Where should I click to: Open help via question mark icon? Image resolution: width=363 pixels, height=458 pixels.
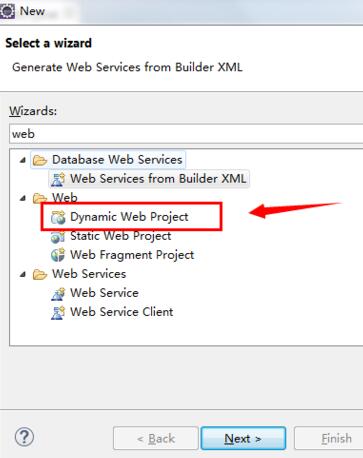24,437
